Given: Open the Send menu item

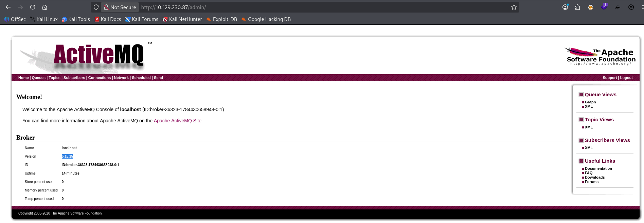Looking at the screenshot, I should coord(158,78).
